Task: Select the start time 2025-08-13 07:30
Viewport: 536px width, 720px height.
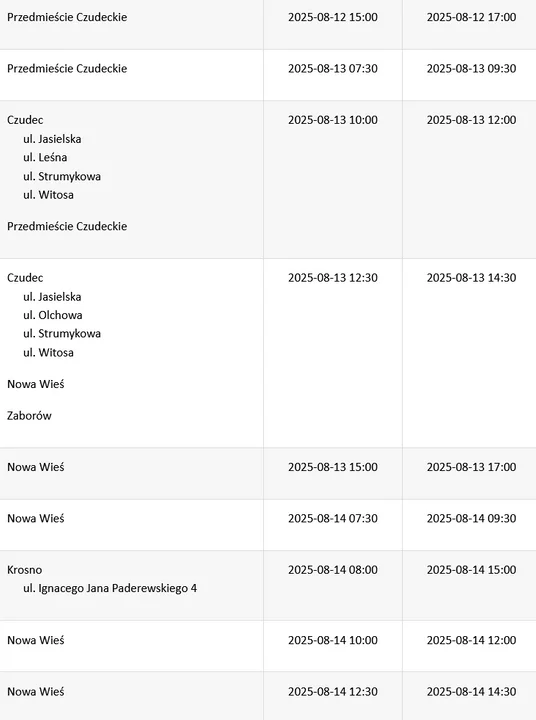Action: click(333, 69)
